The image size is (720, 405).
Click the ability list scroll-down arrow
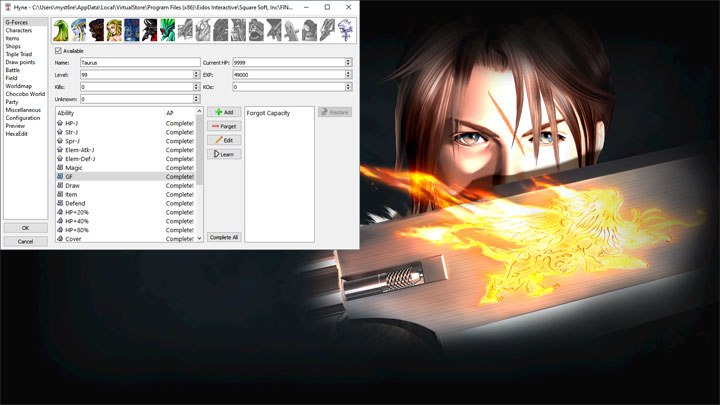click(x=199, y=238)
